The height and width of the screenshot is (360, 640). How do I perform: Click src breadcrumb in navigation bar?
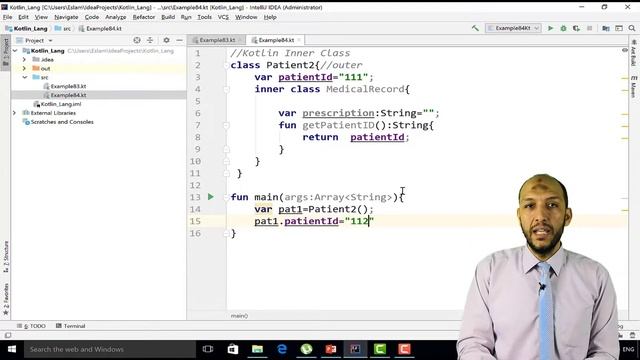(63, 29)
